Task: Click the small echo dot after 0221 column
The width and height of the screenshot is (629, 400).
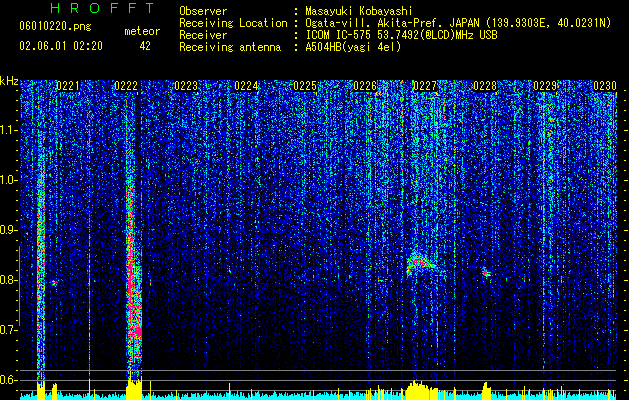Action: click(x=54, y=283)
